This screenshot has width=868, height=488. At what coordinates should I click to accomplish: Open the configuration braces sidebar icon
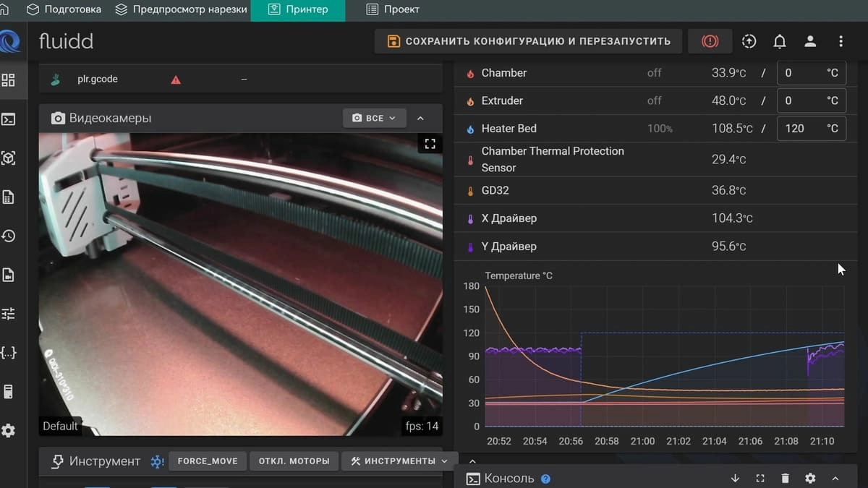click(x=9, y=353)
